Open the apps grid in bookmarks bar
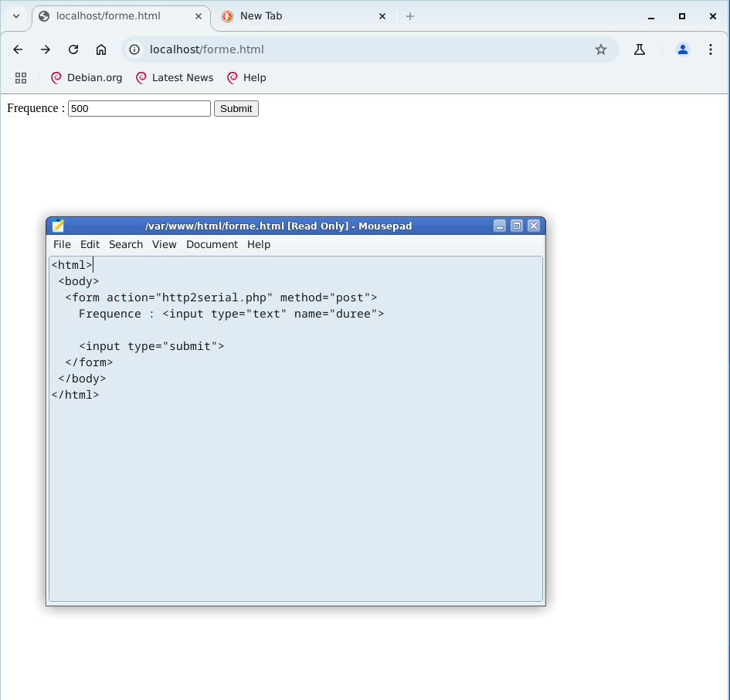The width and height of the screenshot is (730, 700). pyautogui.click(x=21, y=78)
